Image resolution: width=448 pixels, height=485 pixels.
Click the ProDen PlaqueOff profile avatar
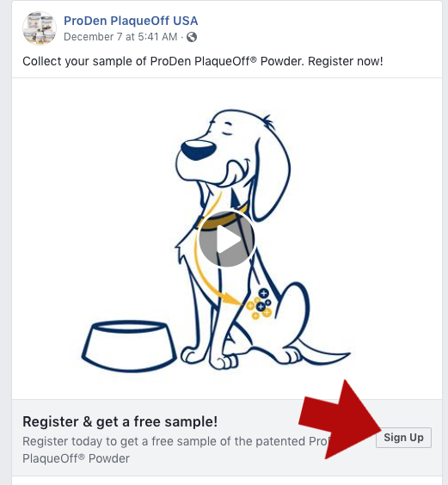(x=40, y=28)
